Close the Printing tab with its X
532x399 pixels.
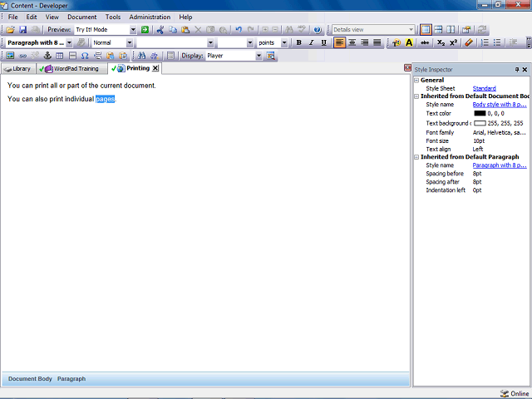point(155,68)
